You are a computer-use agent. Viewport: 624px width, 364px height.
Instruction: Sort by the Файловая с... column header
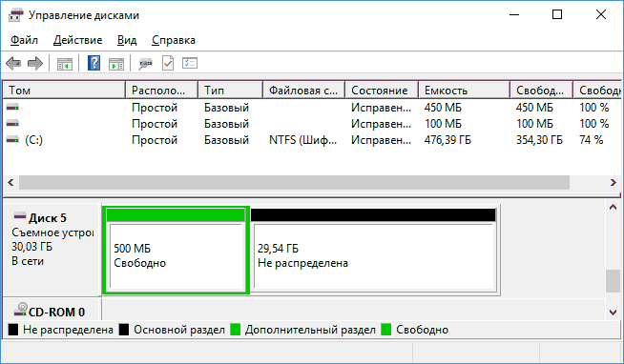(304, 91)
